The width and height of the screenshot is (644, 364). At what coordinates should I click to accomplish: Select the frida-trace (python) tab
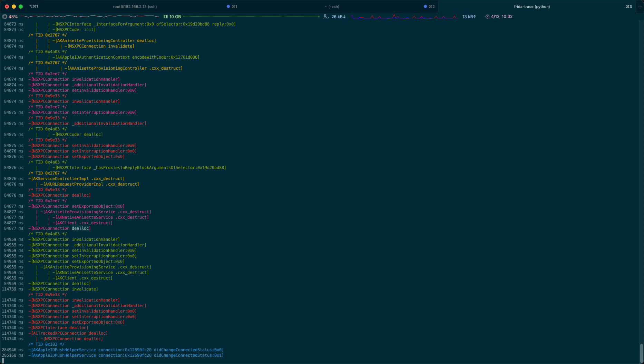coord(532,7)
